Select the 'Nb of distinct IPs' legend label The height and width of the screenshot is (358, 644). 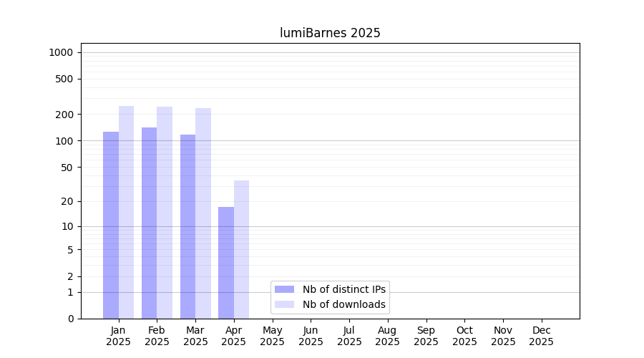(x=343, y=289)
